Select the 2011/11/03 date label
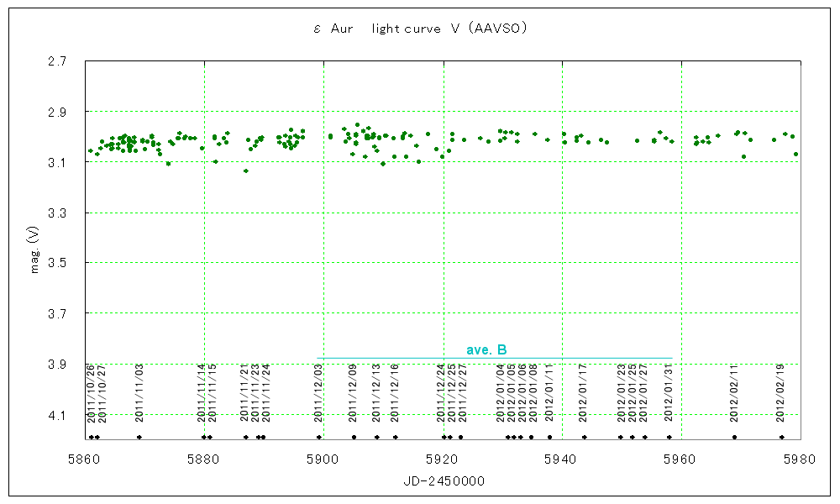The width and height of the screenshot is (840, 504). coord(139,392)
